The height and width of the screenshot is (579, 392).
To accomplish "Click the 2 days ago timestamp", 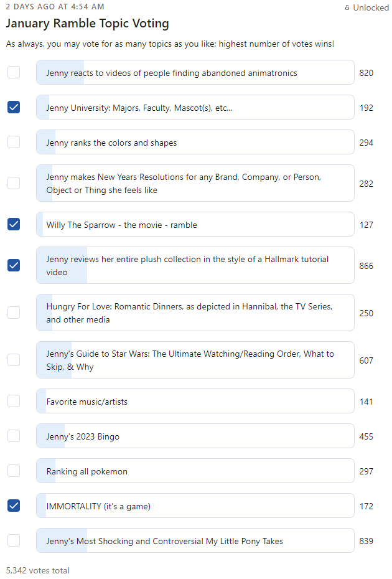I will click(x=55, y=7).
